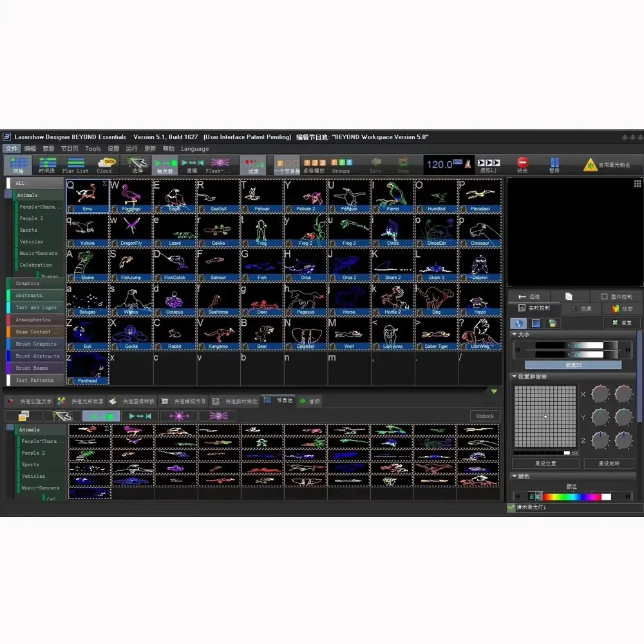Click the Undock button
This screenshot has width=644, height=644.
(485, 416)
